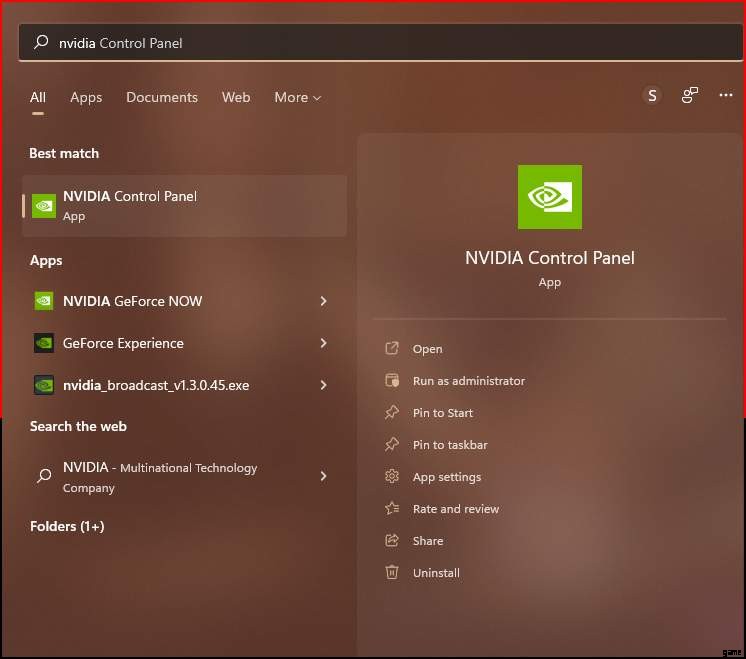This screenshot has width=746, height=659.
Task: Click Open to launch NVIDIA Control Panel
Action: [427, 349]
